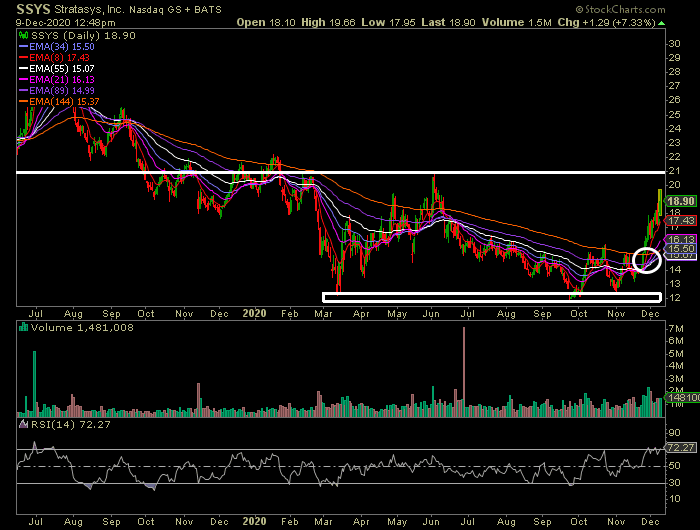This screenshot has height=530, width=700.
Task: Click the Low 17.95 value in the header
Action: tap(388, 22)
